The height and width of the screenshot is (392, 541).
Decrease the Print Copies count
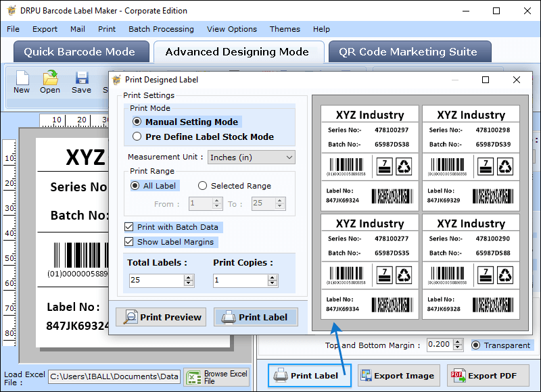coord(273,283)
